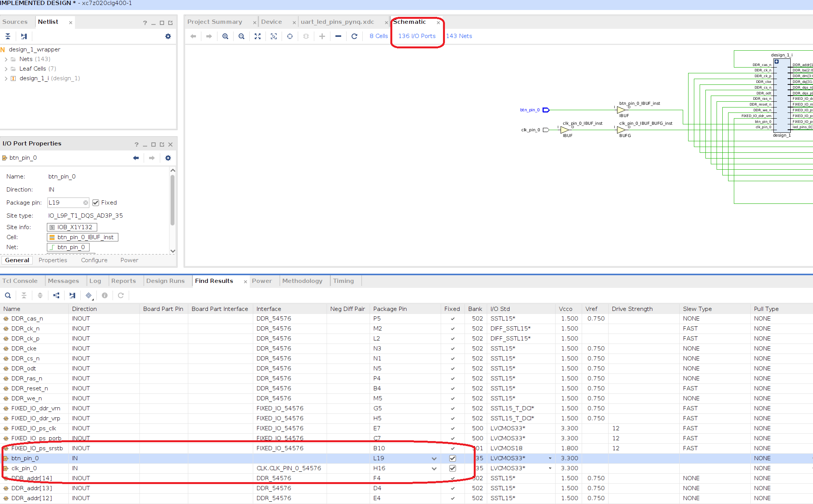The height and width of the screenshot is (504, 813).
Task: Click Find Results Collapse All icon
Action: (24, 295)
